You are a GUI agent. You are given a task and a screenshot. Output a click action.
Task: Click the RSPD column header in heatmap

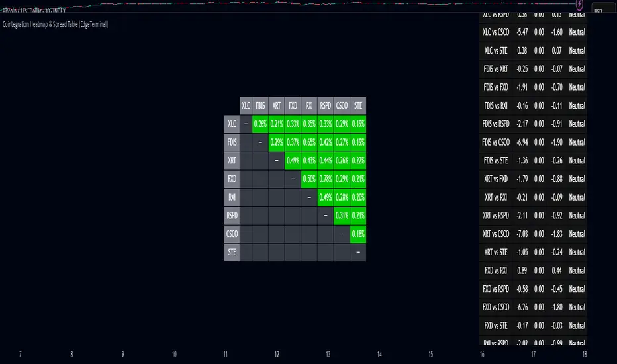click(x=325, y=105)
